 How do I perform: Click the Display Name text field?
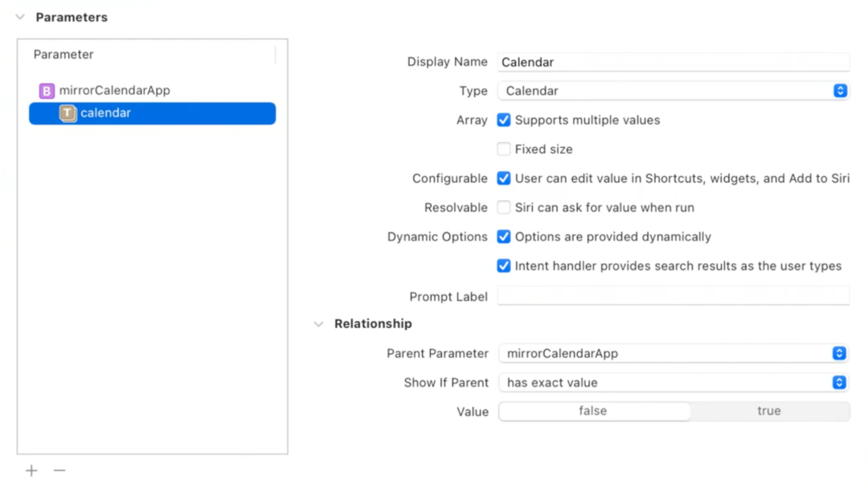(673, 62)
